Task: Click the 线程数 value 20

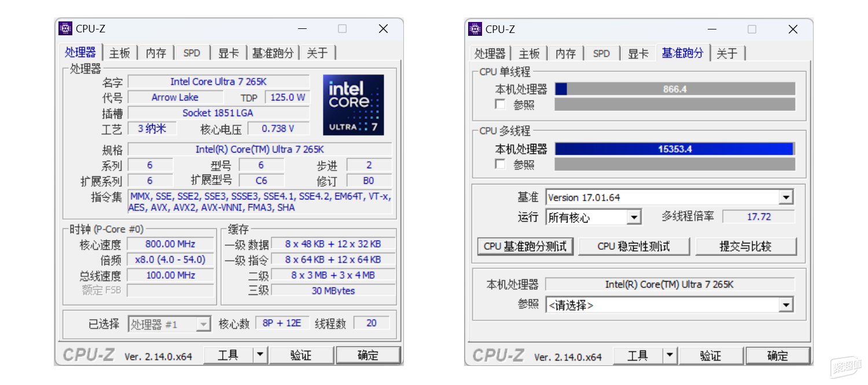Action: [x=372, y=323]
